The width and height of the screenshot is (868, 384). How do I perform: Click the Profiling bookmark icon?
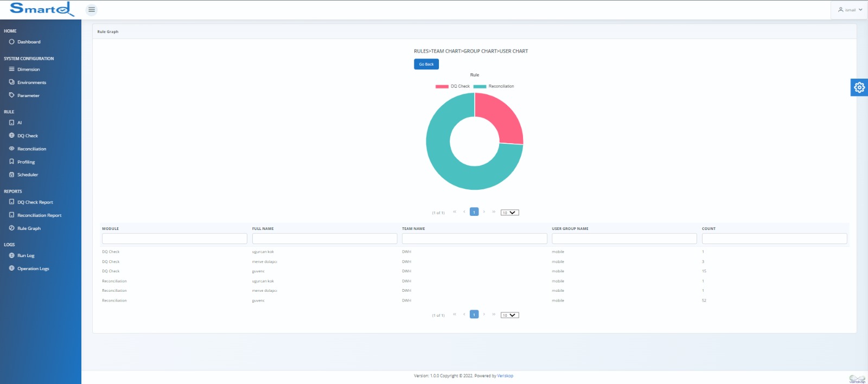(11, 162)
